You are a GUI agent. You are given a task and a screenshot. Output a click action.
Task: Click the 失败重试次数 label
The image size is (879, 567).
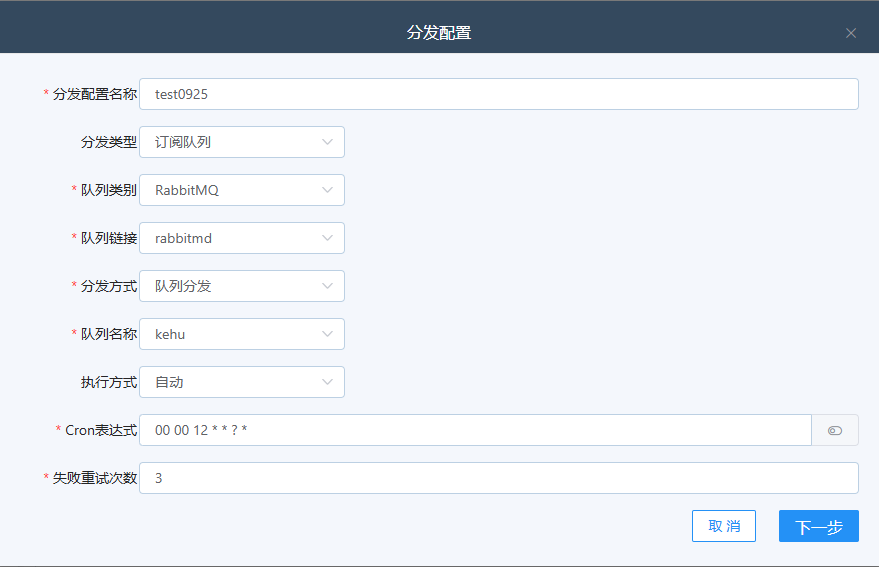pos(95,478)
